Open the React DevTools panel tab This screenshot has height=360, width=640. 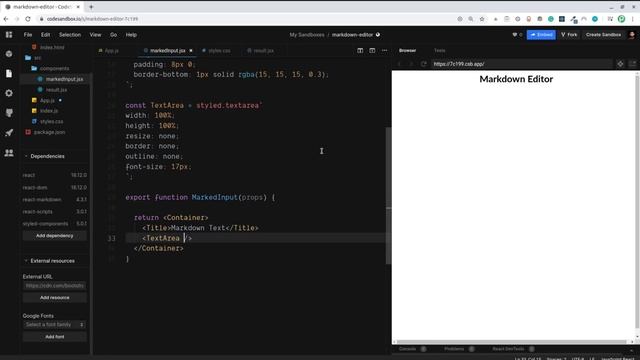pyautogui.click(x=508, y=349)
